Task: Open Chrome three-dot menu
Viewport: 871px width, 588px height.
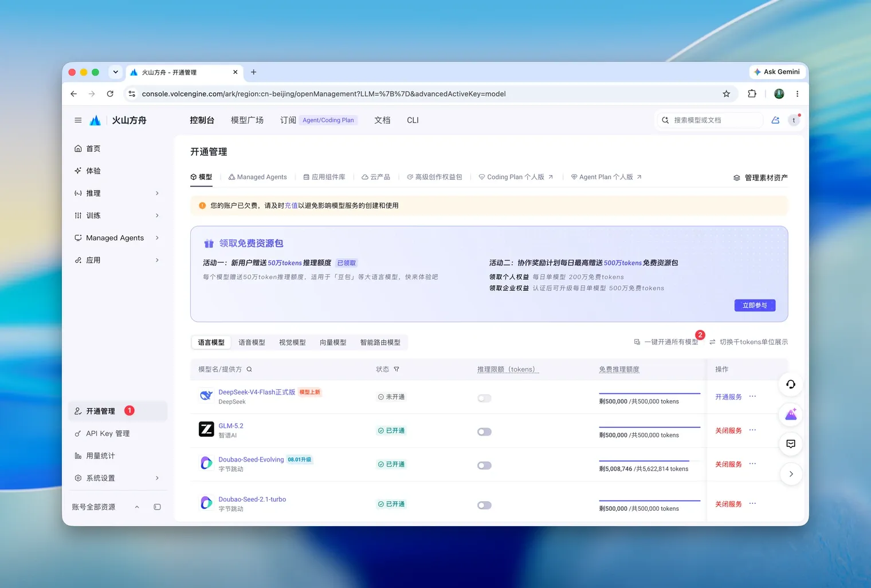Action: 797,94
